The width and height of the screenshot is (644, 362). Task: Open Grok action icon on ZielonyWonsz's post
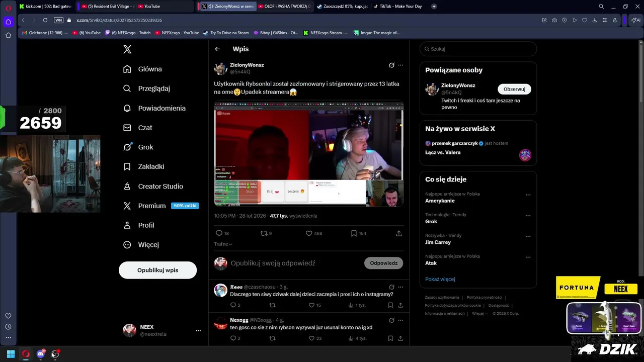click(x=391, y=65)
